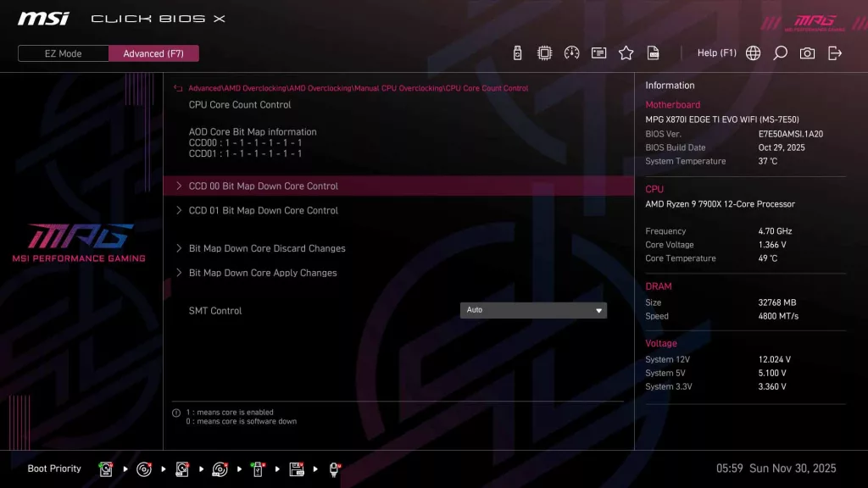Click the USB device icon in Boot Priority
This screenshot has height=488, width=868.
click(257, 469)
